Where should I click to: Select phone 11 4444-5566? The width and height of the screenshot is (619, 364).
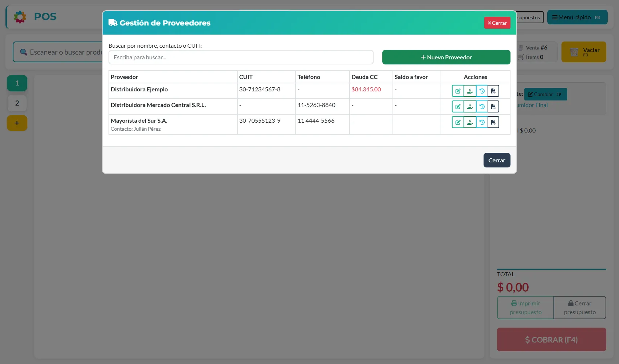tap(316, 120)
